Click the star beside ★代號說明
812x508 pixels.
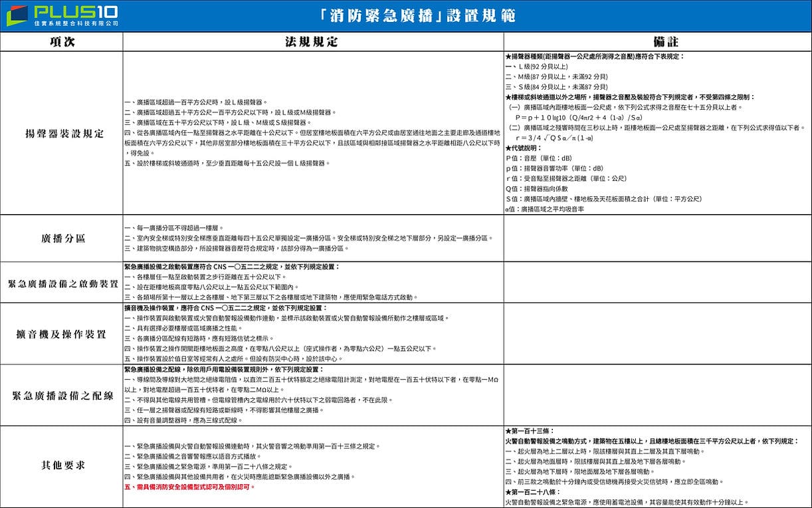507,148
